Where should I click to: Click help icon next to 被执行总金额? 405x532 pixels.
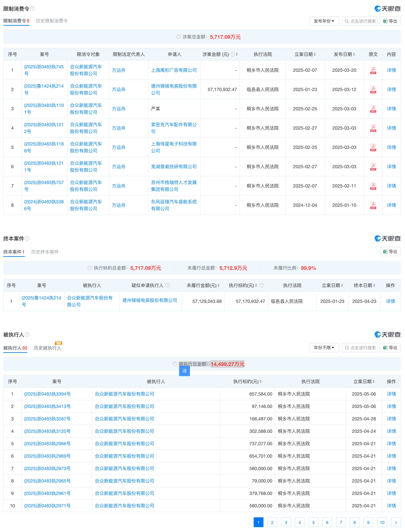[175, 364]
